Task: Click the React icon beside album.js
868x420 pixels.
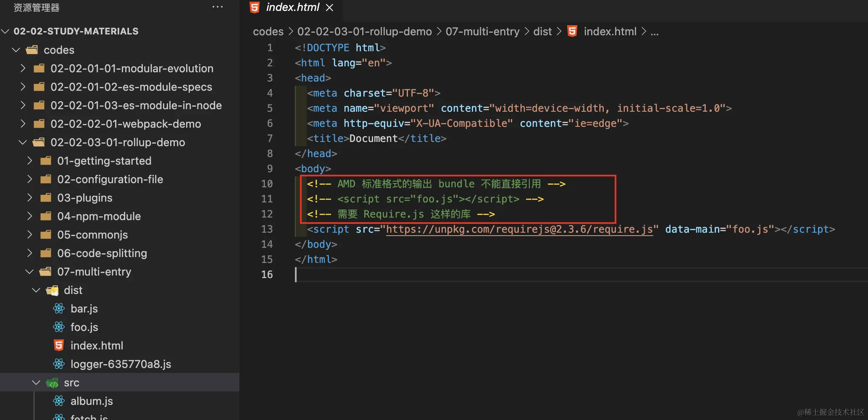Action: coord(59,401)
